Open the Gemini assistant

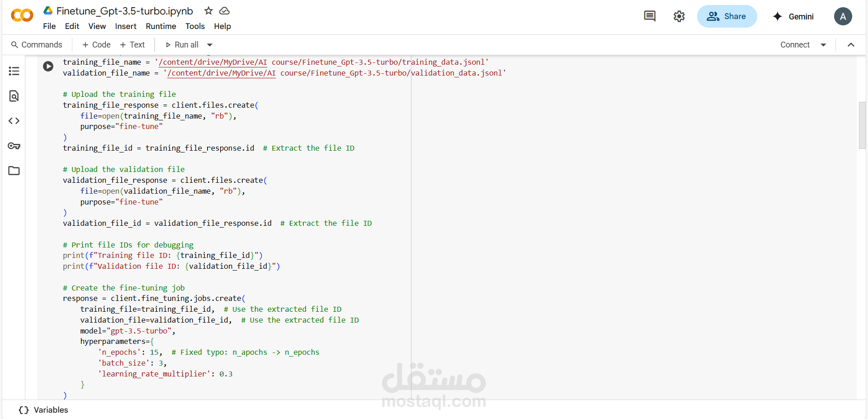point(793,16)
